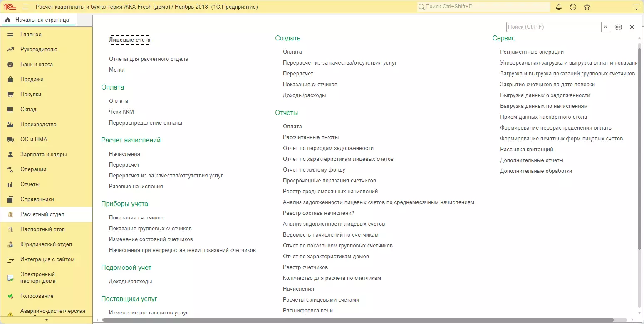Open Реестр среднемесячных начислений

330,192
